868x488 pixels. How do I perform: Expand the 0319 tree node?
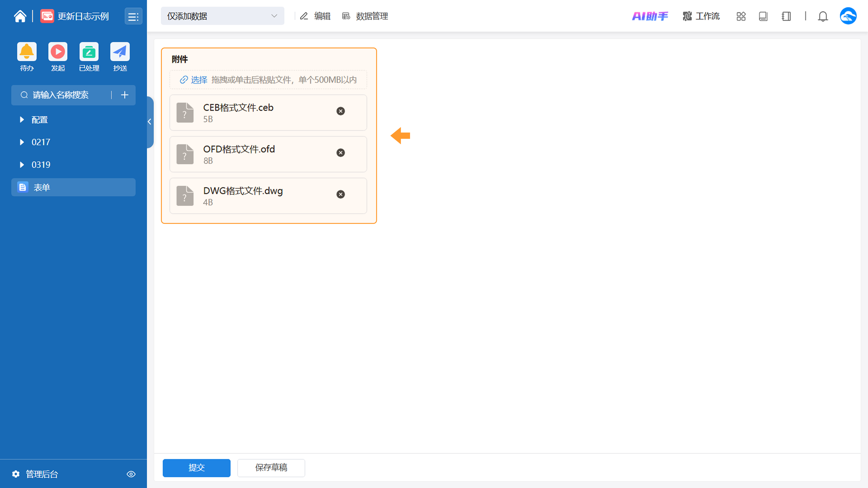click(x=22, y=165)
